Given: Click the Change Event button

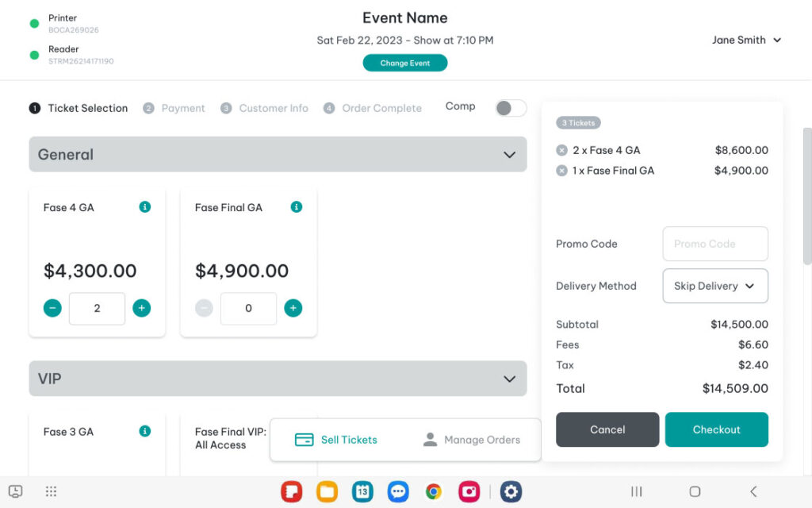Looking at the screenshot, I should (405, 63).
